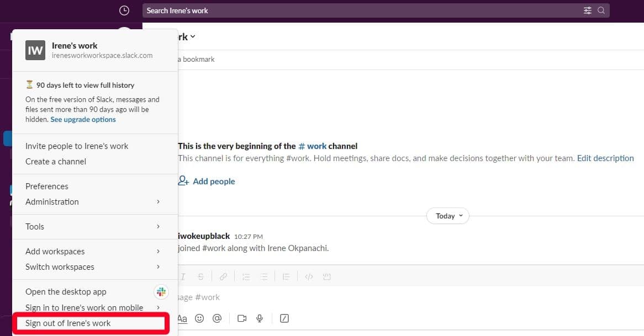Open search filters in the search bar
This screenshot has width=644, height=336.
(x=588, y=10)
